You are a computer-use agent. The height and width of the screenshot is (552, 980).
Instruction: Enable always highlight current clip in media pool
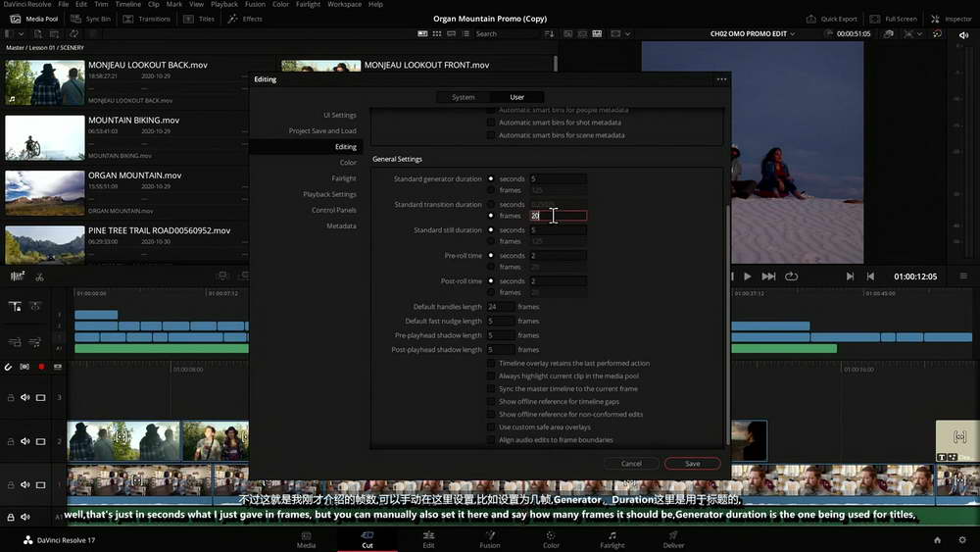click(491, 376)
